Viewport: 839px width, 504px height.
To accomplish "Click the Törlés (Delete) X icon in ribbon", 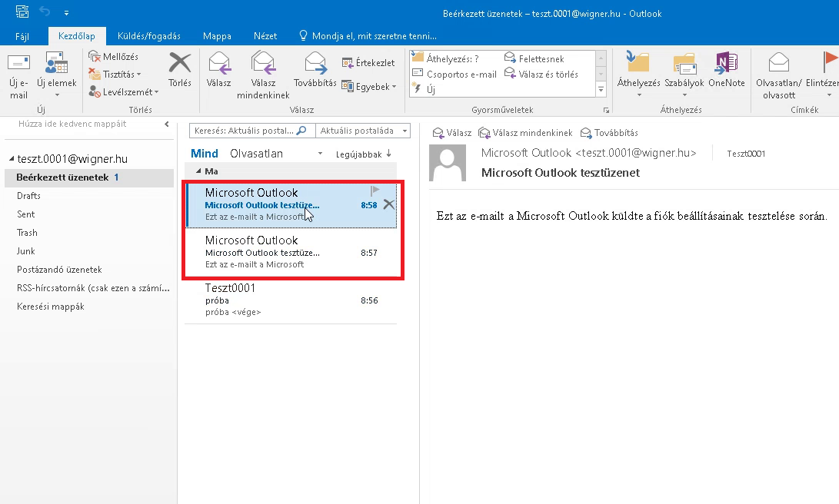I will (x=180, y=62).
